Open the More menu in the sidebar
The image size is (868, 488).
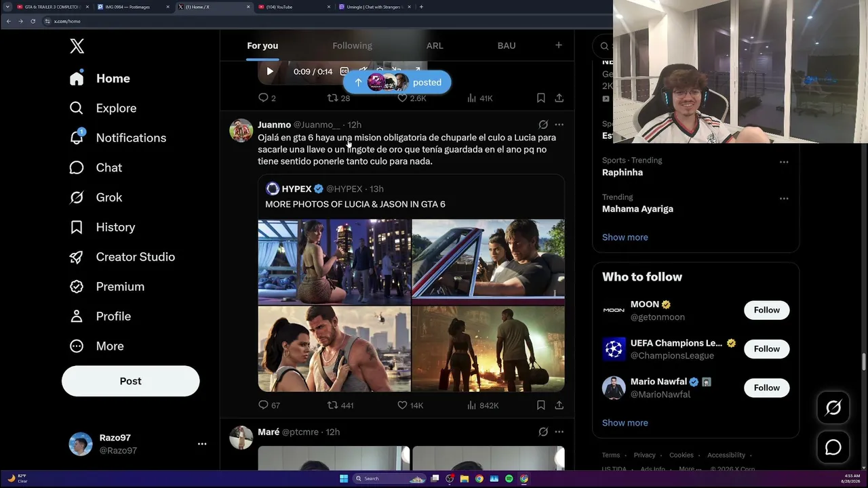coord(96,346)
